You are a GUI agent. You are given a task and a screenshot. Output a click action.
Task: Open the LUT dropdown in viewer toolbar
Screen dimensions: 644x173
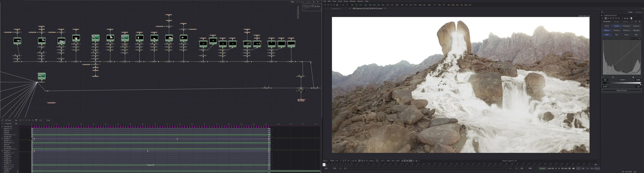tap(383, 161)
